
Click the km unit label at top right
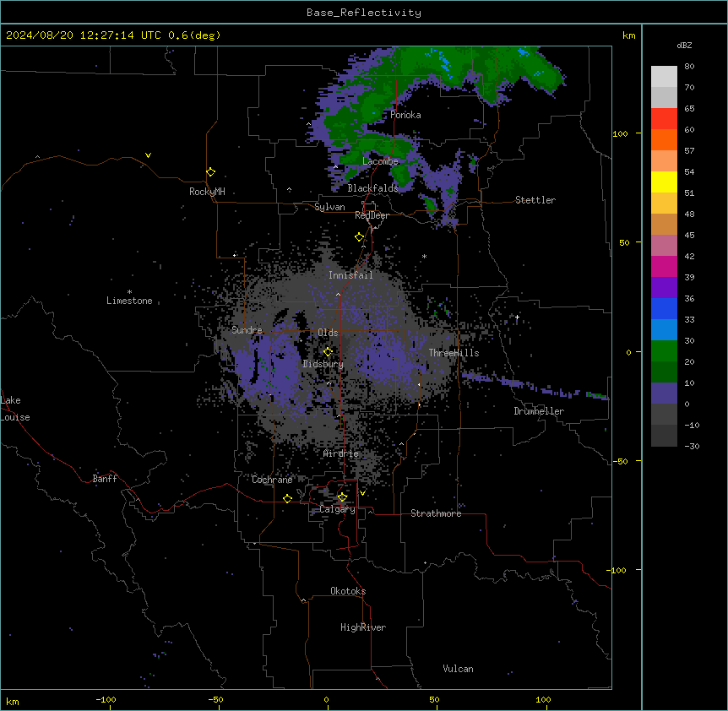tap(628, 35)
